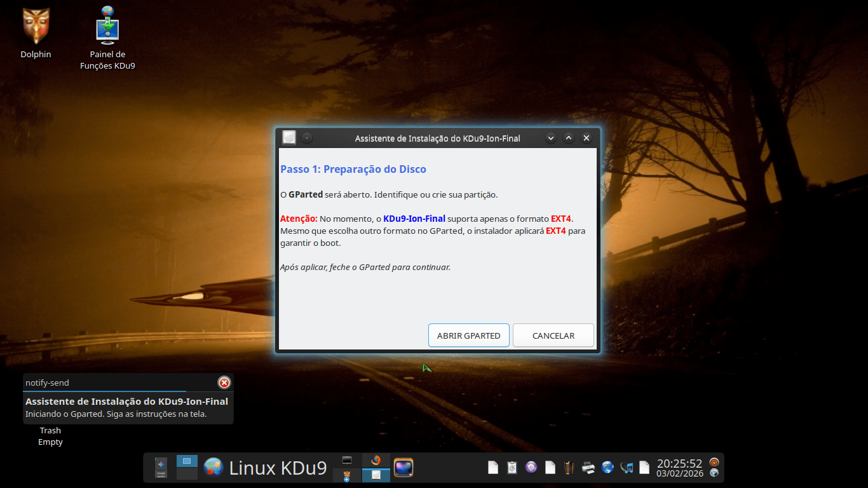Launch Google Gemini from the panel
The height and width of the screenshot is (488, 868).
pyautogui.click(x=161, y=468)
